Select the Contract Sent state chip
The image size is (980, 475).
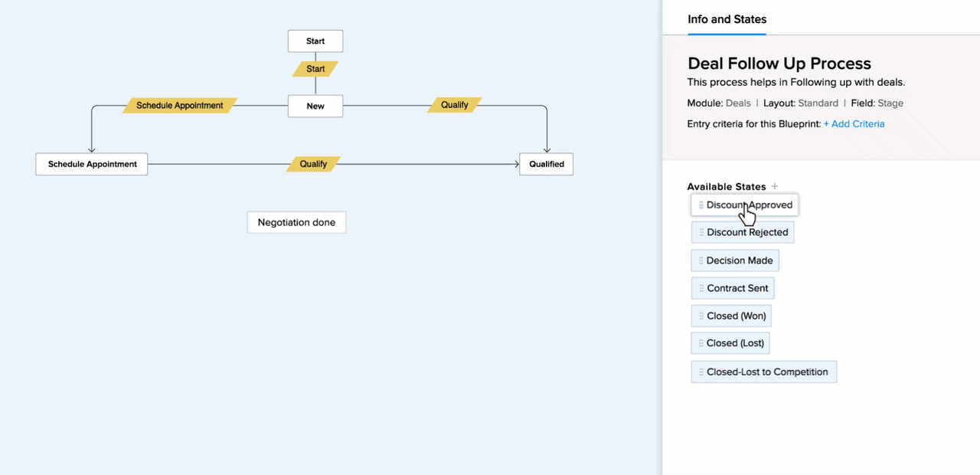tap(733, 289)
